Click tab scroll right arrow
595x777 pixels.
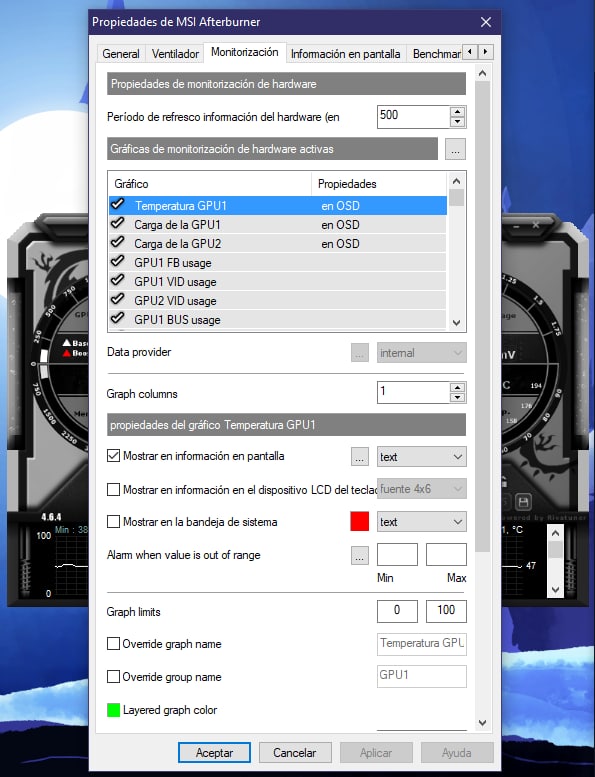(x=486, y=52)
